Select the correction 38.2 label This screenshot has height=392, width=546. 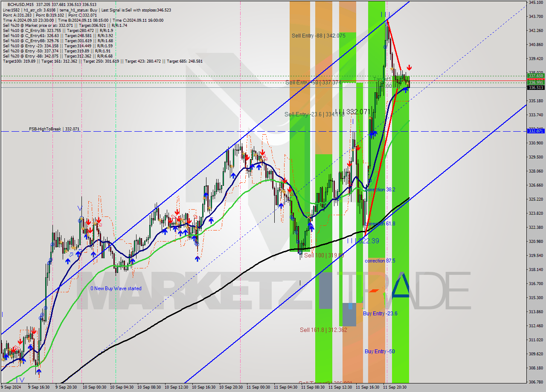380,190
